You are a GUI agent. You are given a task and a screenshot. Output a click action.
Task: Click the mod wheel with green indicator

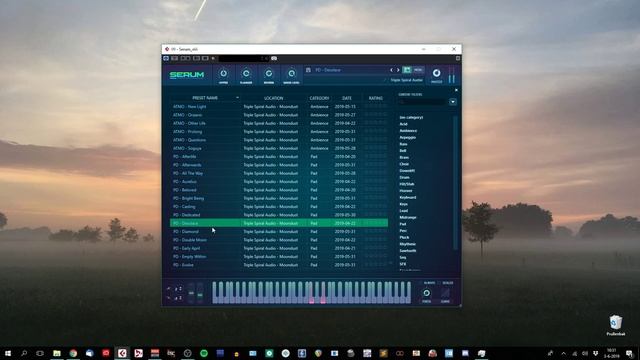[x=200, y=292]
